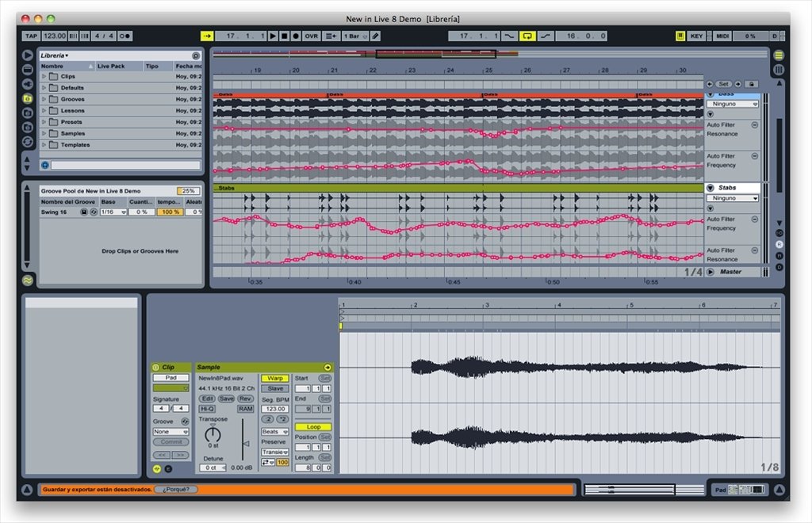Open the 1 Bar quantization menu
Viewport: 812px width, 523px height.
tap(354, 36)
